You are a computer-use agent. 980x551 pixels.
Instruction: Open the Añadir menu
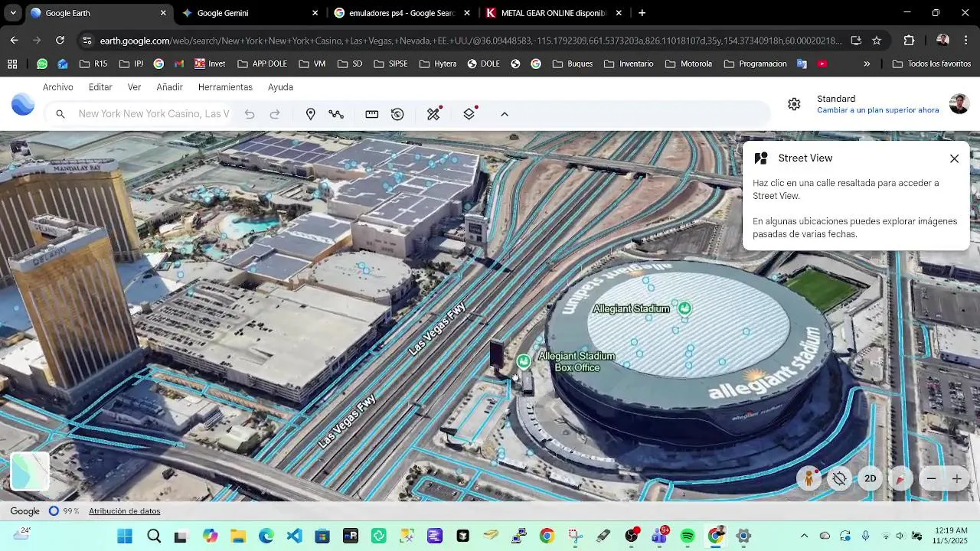(x=169, y=87)
